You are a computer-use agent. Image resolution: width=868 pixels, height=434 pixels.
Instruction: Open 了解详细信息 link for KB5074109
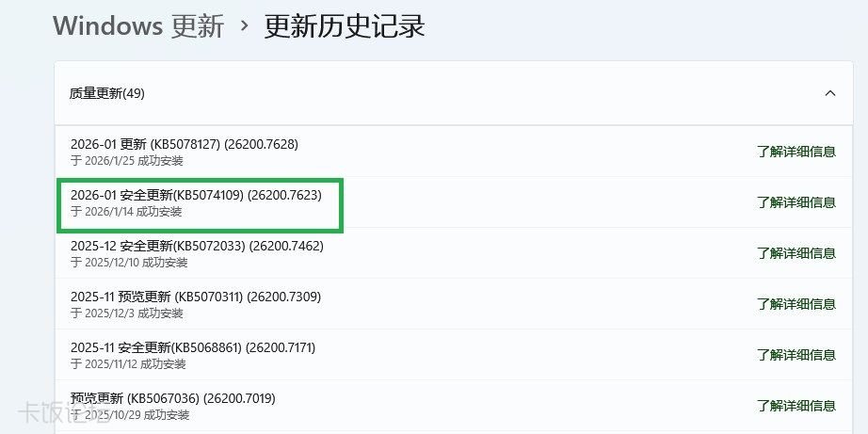click(796, 201)
